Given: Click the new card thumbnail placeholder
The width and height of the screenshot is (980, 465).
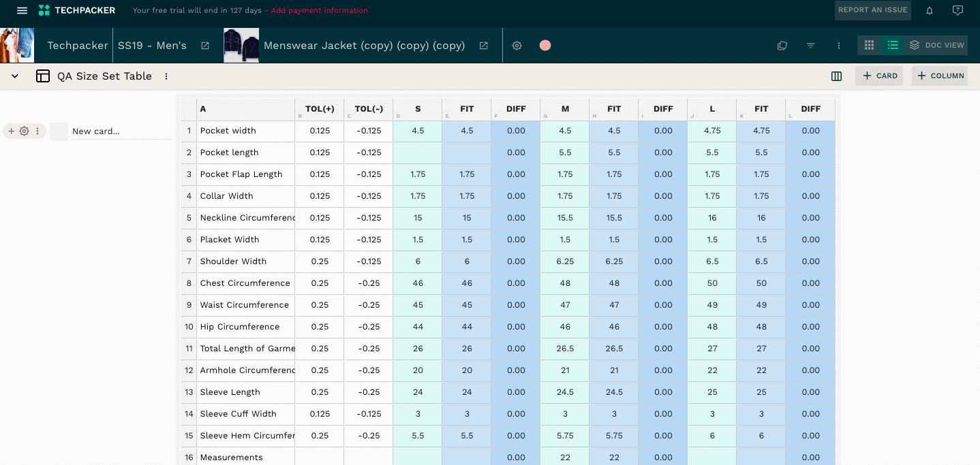Looking at the screenshot, I should tap(59, 131).
